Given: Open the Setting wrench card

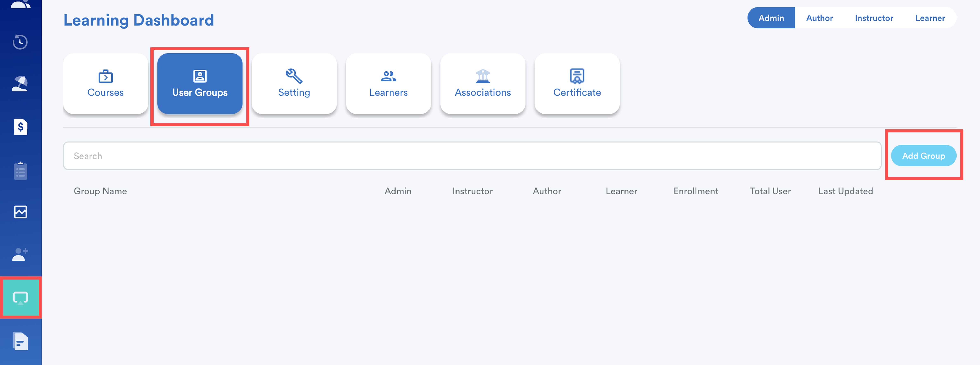Looking at the screenshot, I should (294, 84).
